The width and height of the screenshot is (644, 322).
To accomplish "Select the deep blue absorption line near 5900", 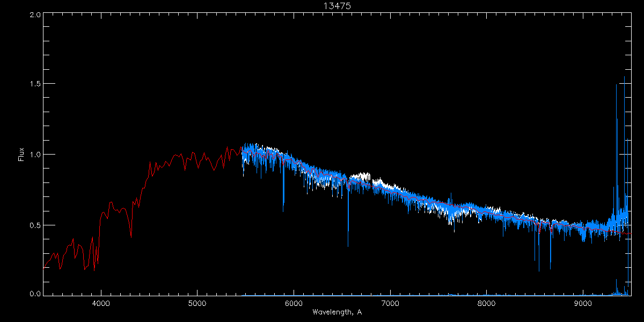I will [x=283, y=209].
